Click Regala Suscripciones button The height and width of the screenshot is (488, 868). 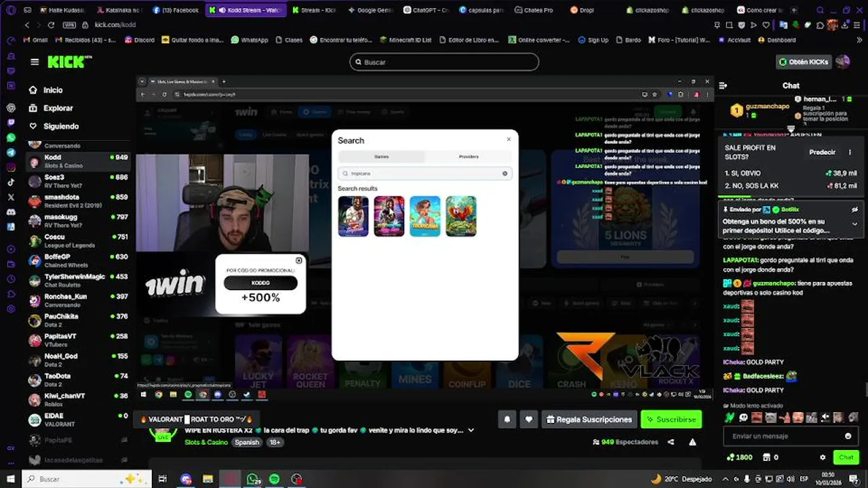point(589,420)
